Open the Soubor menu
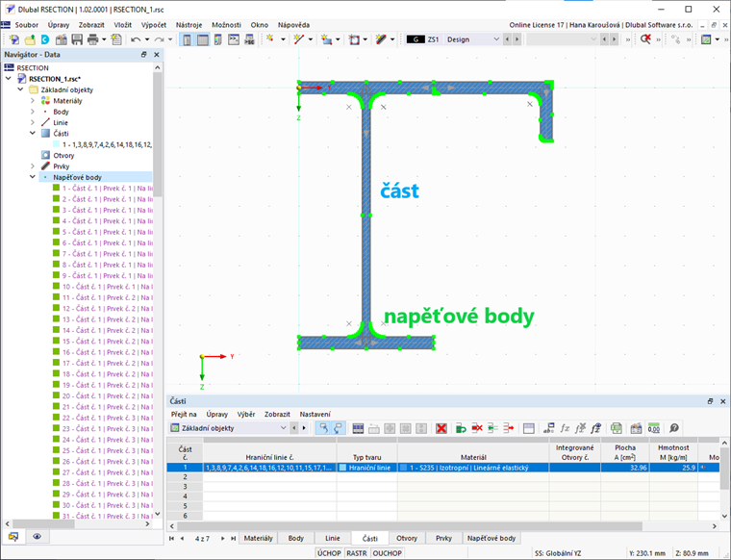This screenshot has height=560, width=731. 27,25
